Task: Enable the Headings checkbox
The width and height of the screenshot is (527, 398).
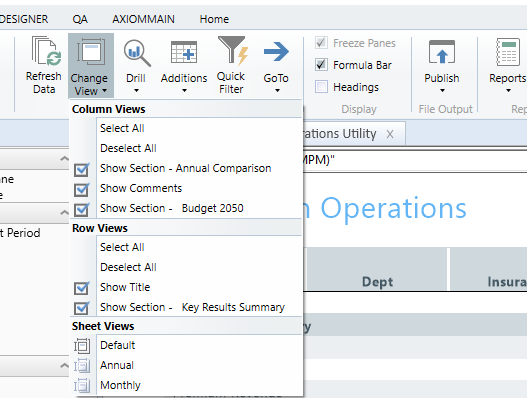Action: point(321,87)
